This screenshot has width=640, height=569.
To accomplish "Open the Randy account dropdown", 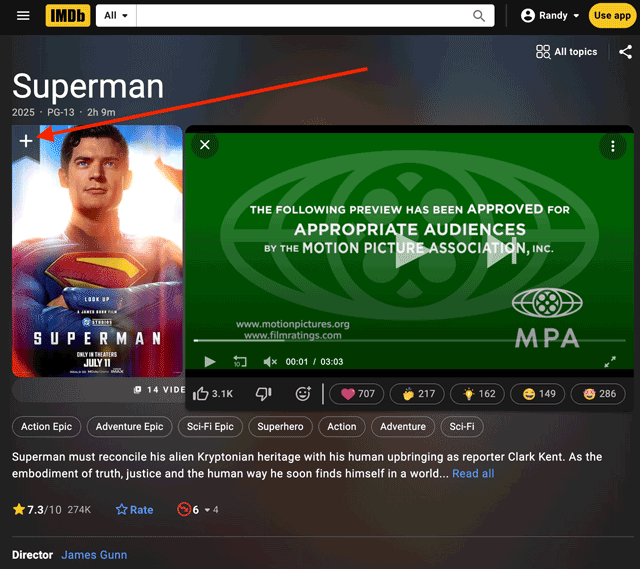I will (x=550, y=16).
